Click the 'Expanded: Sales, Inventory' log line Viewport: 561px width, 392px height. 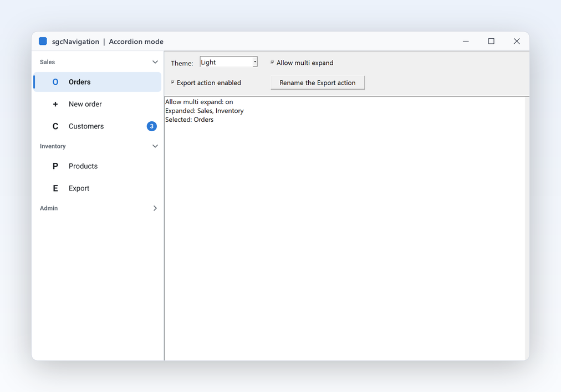coord(205,111)
